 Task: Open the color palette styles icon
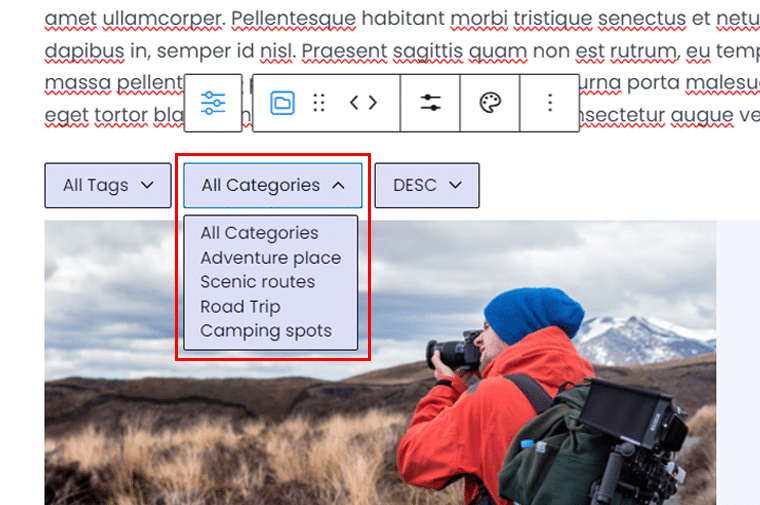(490, 103)
